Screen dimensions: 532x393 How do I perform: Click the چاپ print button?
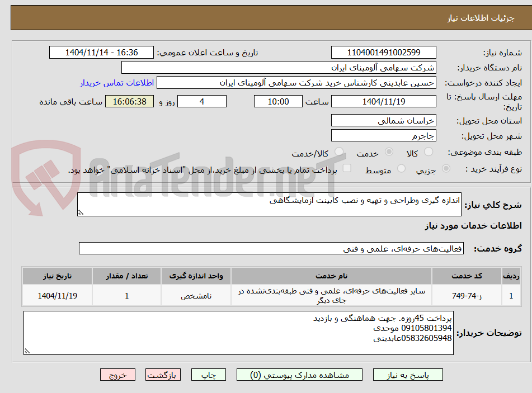pyautogui.click(x=209, y=375)
